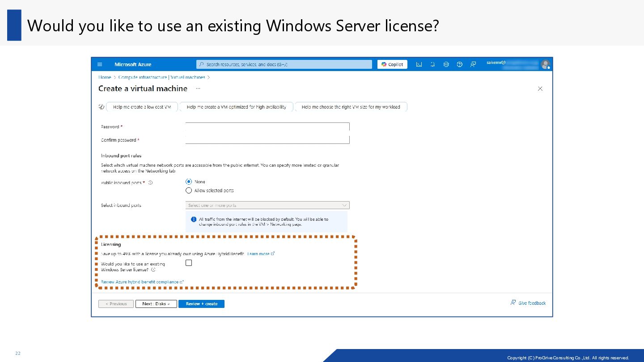Image resolution: width=644 pixels, height=362 pixels.
Task: Click the Search resources, services, and docs box
Action: point(284,64)
